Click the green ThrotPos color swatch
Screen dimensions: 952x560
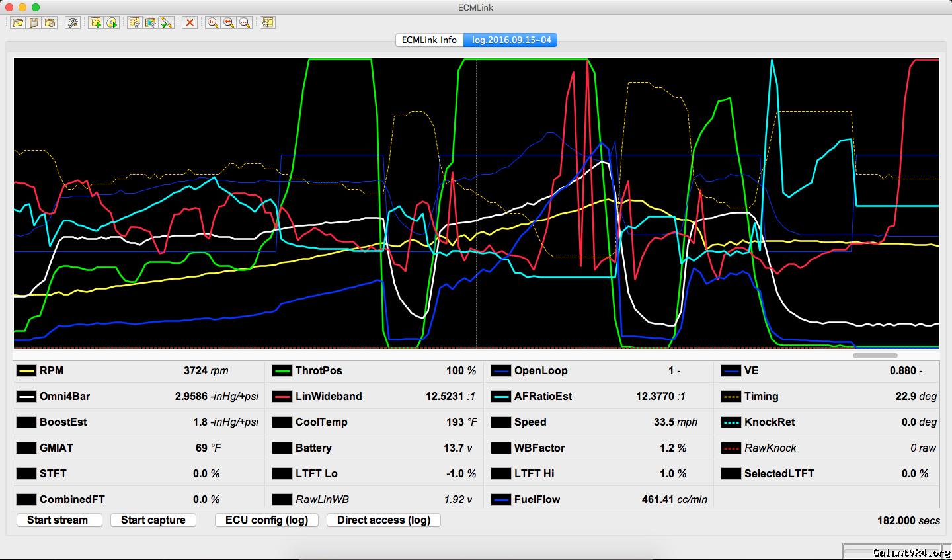pyautogui.click(x=282, y=371)
